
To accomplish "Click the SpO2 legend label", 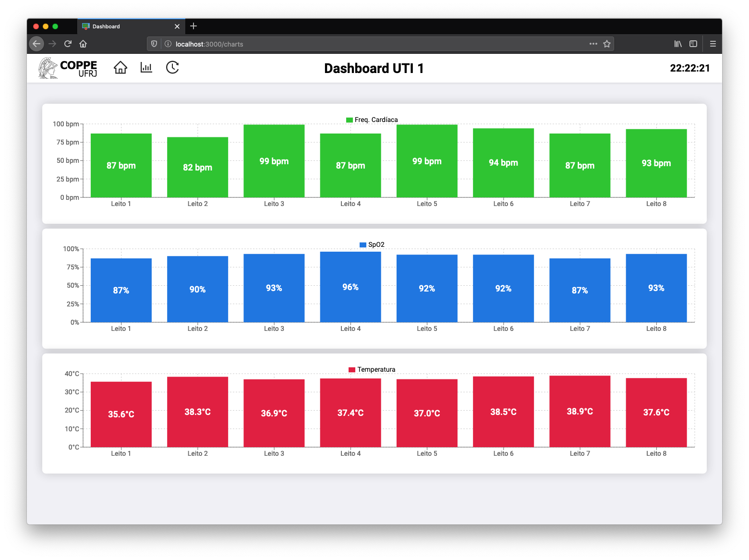I will [376, 245].
